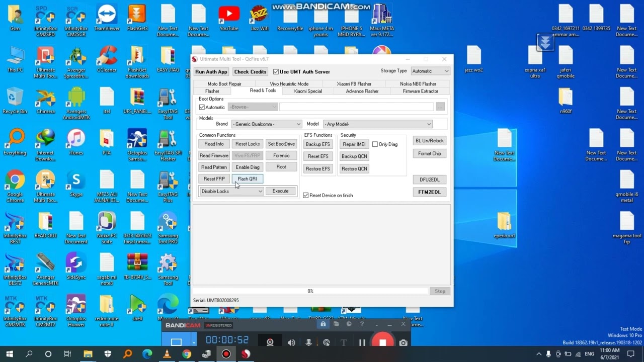Open the YouTube desktop shortcut
The height and width of the screenshot is (362, 644).
(x=229, y=18)
